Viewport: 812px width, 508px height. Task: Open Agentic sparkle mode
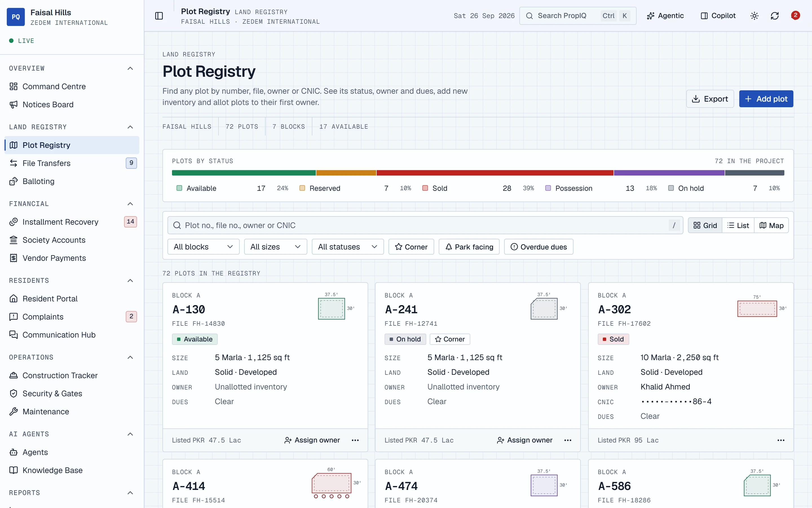point(665,16)
